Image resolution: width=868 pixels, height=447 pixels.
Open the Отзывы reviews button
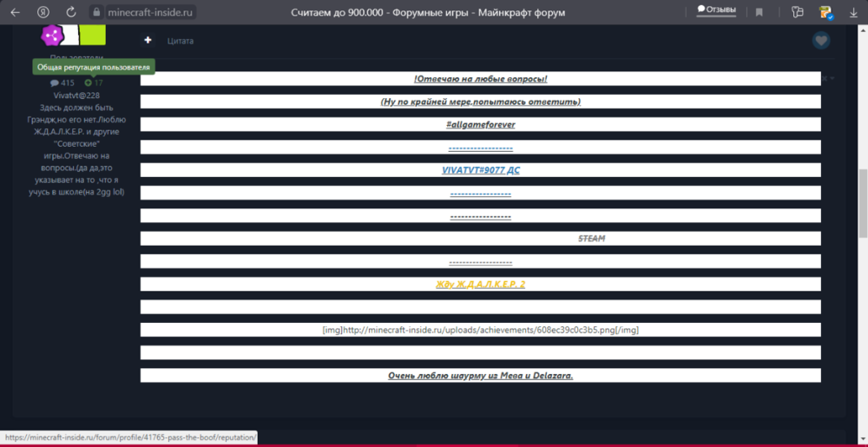[716, 10]
